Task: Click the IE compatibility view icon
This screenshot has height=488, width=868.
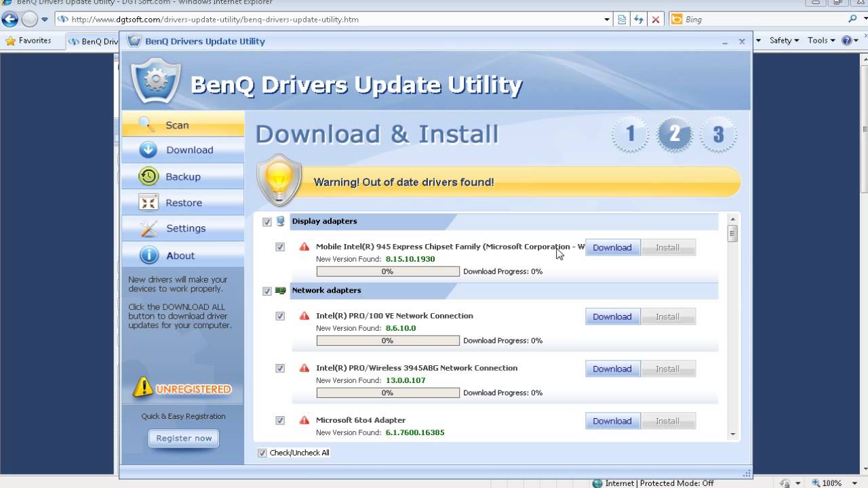Action: point(622,20)
